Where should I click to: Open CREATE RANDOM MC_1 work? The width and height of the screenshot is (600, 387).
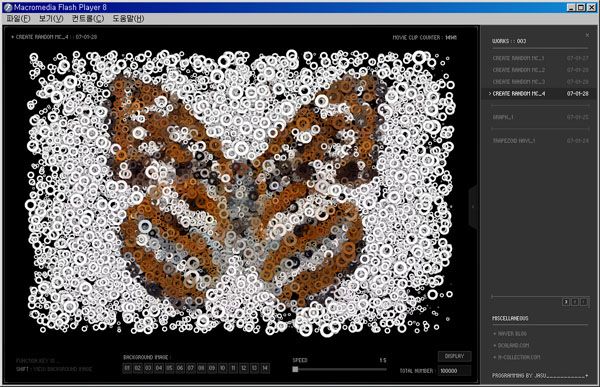click(x=540, y=58)
